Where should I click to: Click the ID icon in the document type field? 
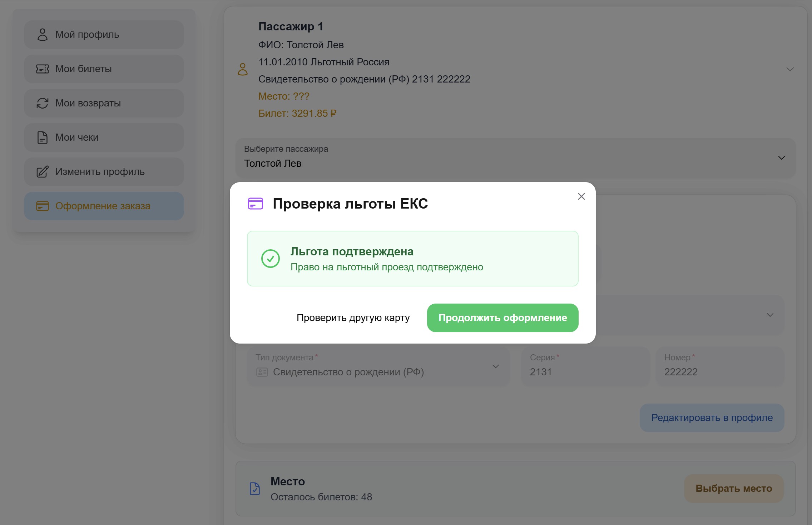[x=262, y=372]
